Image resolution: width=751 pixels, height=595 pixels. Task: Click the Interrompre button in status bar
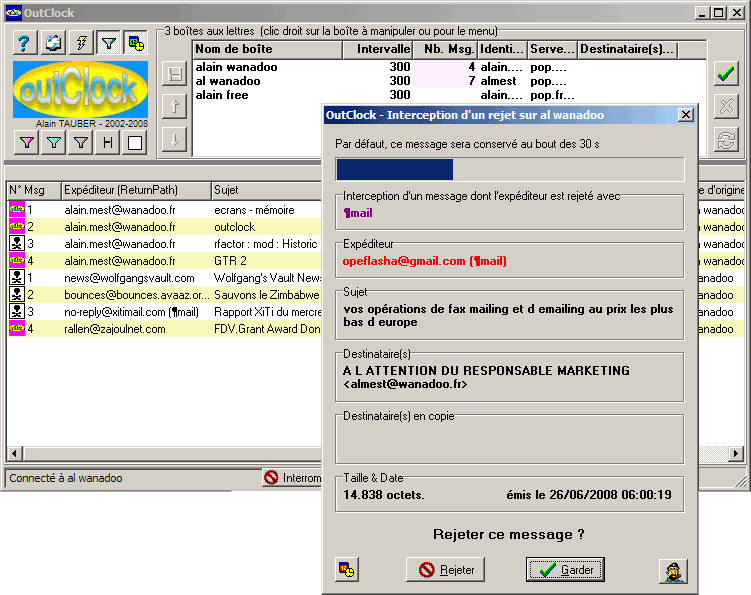292,478
